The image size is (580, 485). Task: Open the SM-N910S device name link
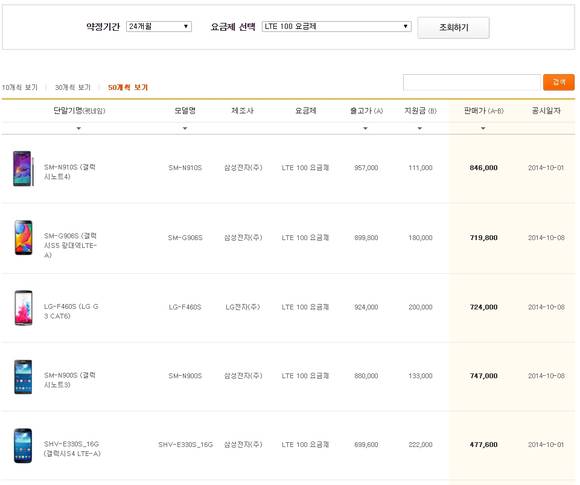[x=70, y=172]
